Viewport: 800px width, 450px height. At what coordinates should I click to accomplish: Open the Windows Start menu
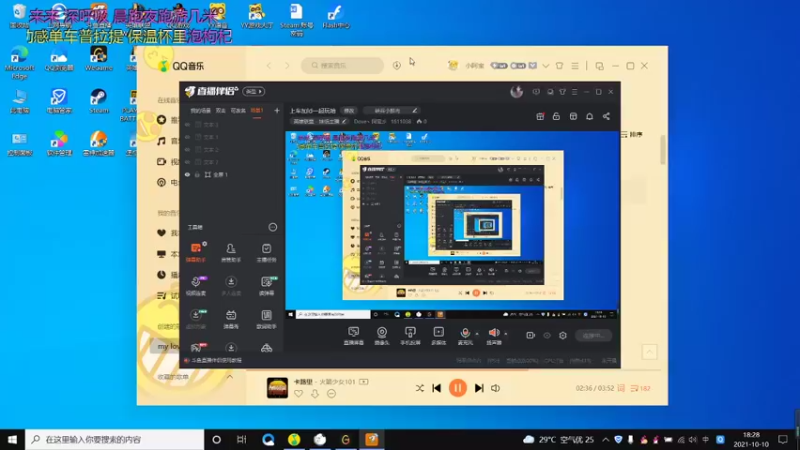[x=12, y=439]
